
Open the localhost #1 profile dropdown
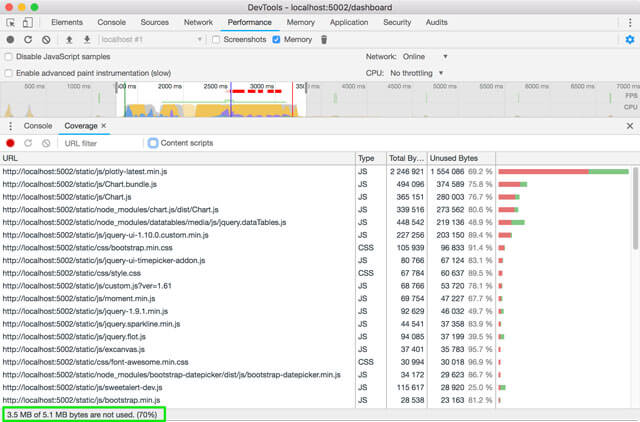click(150, 40)
